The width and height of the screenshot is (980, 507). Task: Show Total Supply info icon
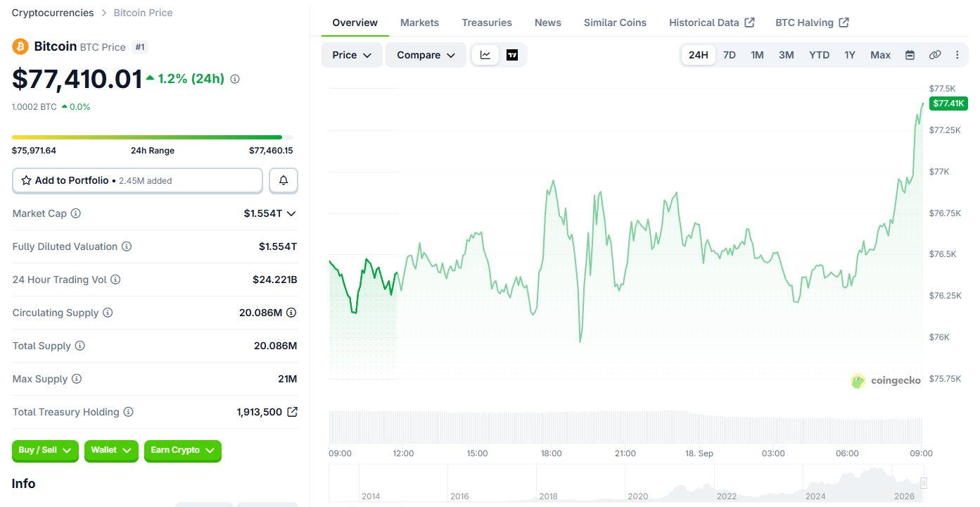tap(80, 346)
